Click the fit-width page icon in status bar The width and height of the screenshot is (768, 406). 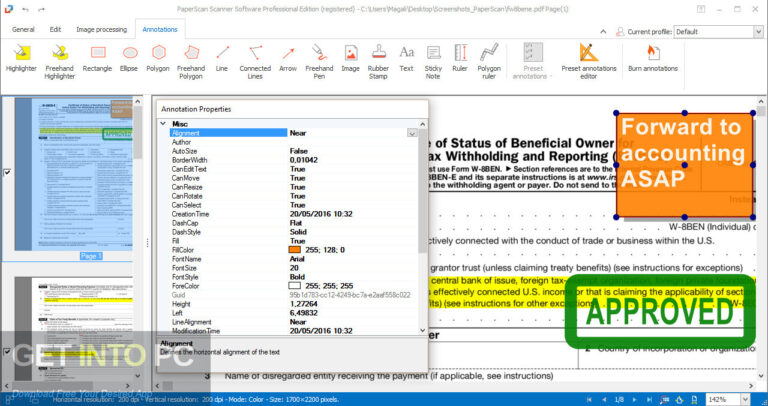pos(693,400)
